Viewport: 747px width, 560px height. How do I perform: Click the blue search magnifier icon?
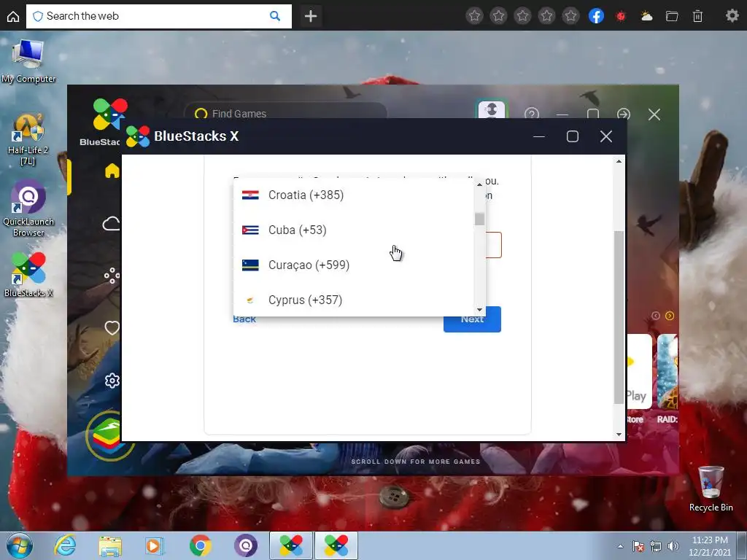(x=275, y=16)
